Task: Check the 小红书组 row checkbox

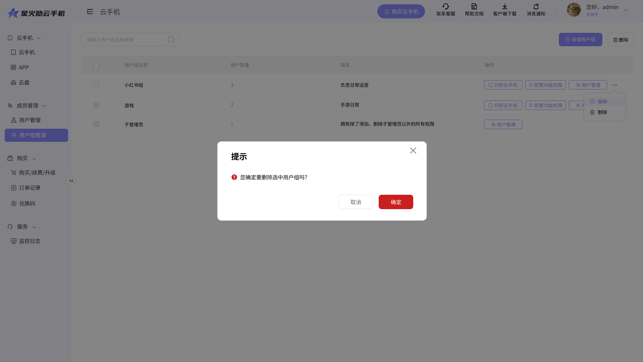Action: point(96,83)
